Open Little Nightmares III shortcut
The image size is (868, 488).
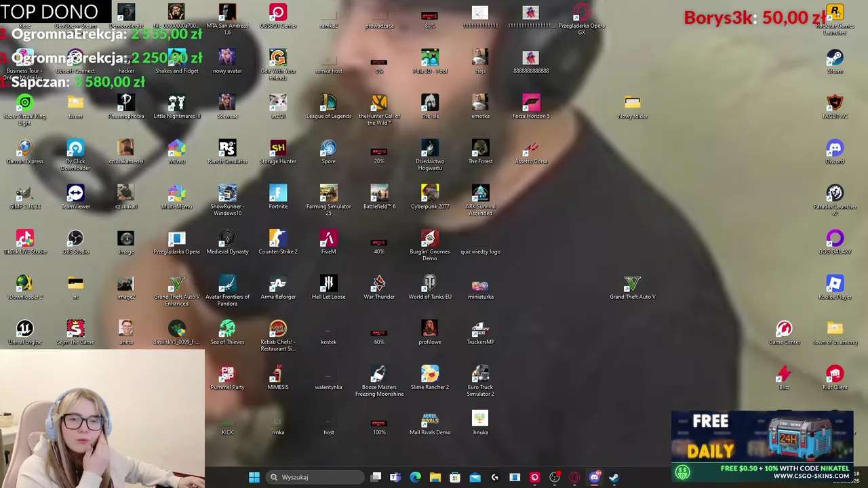tap(176, 106)
